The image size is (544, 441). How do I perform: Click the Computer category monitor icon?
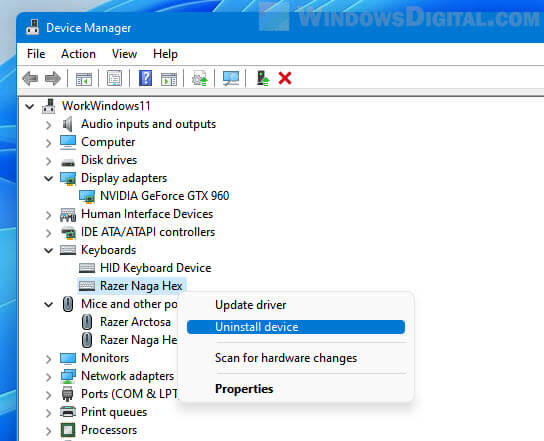pyautogui.click(x=68, y=142)
